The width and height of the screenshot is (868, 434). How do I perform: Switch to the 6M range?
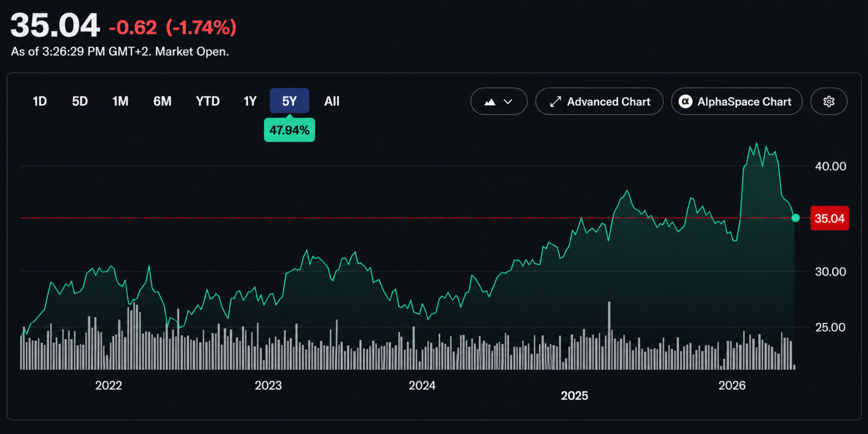pyautogui.click(x=162, y=101)
